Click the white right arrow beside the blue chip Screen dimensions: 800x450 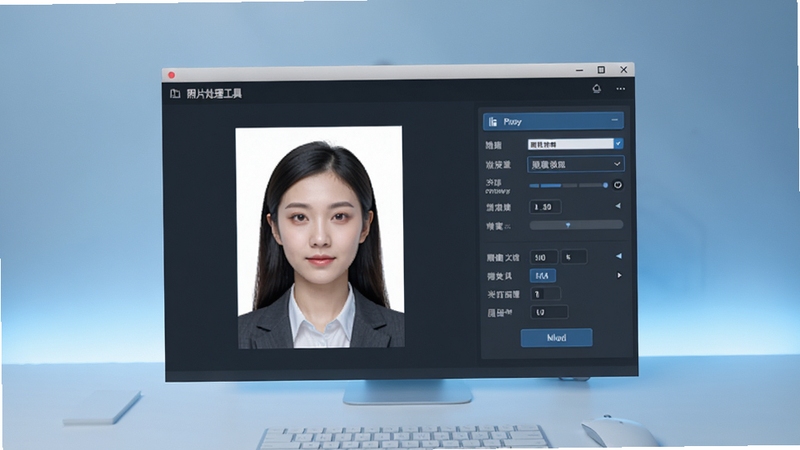pos(619,276)
